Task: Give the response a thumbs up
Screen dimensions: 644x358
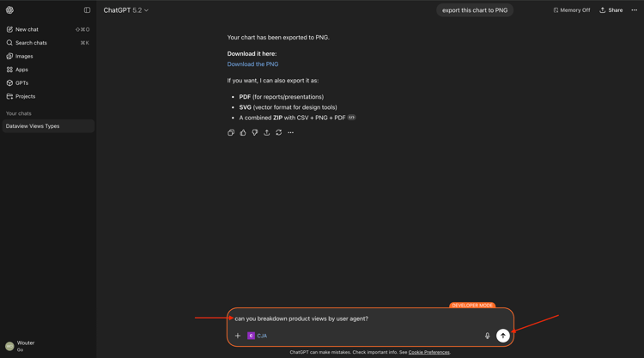Action: [243, 132]
